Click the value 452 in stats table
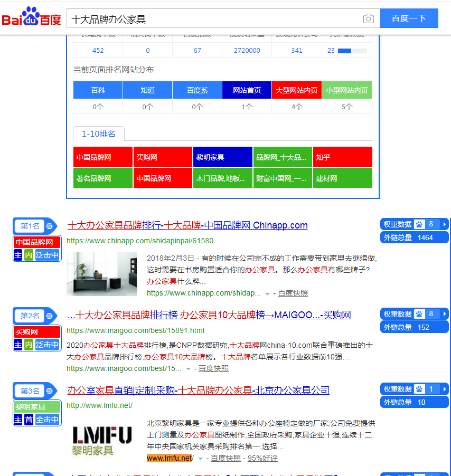451x476 pixels. coord(98,50)
